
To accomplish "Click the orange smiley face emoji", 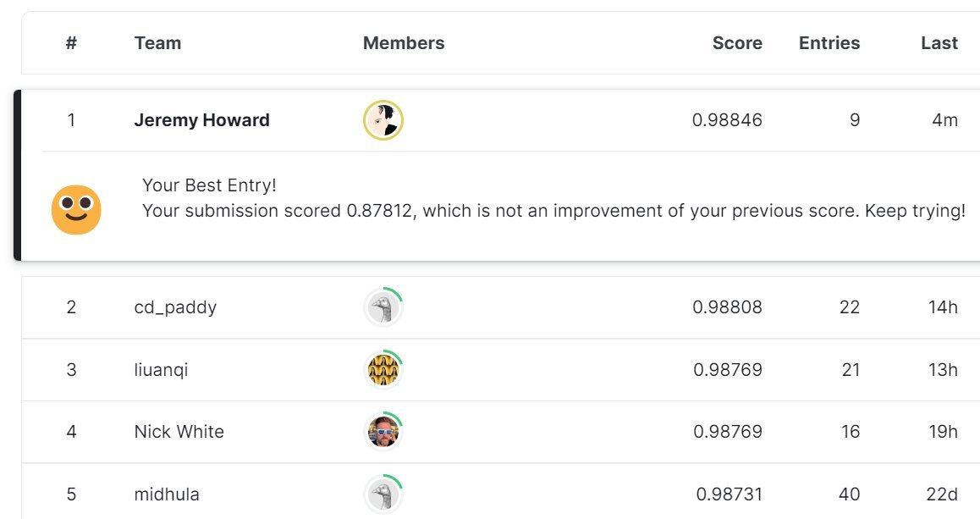I will (76, 209).
